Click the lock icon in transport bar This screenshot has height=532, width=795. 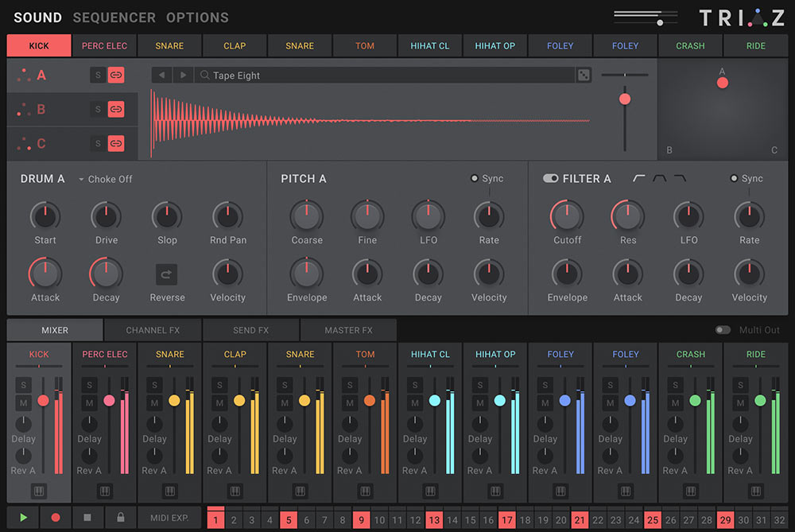tap(120, 518)
